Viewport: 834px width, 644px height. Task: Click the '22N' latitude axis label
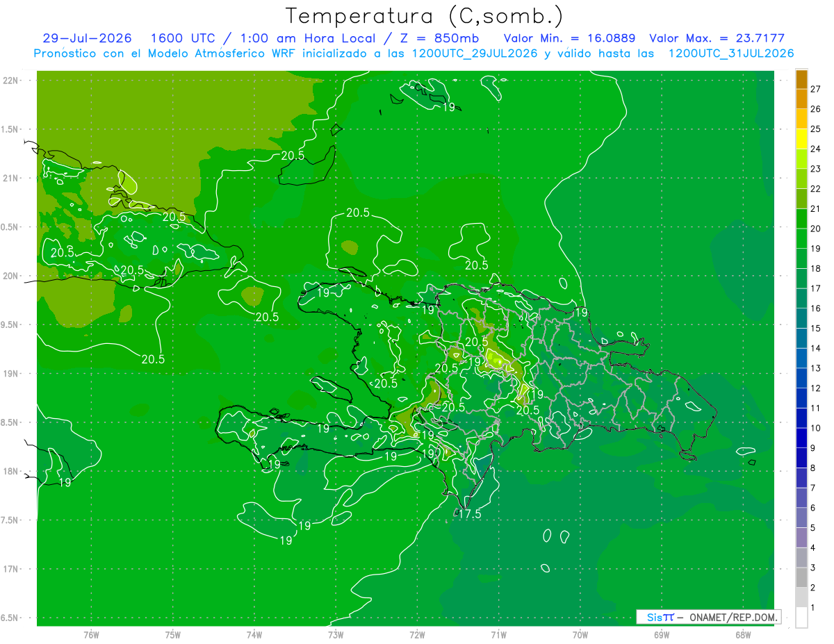(x=11, y=81)
